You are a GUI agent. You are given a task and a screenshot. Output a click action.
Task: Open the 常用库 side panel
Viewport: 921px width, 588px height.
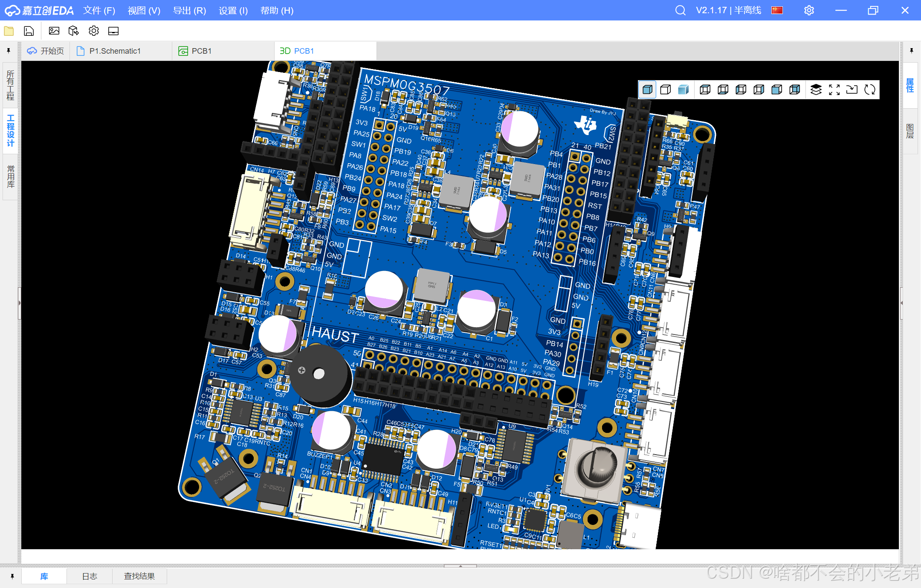(10, 176)
